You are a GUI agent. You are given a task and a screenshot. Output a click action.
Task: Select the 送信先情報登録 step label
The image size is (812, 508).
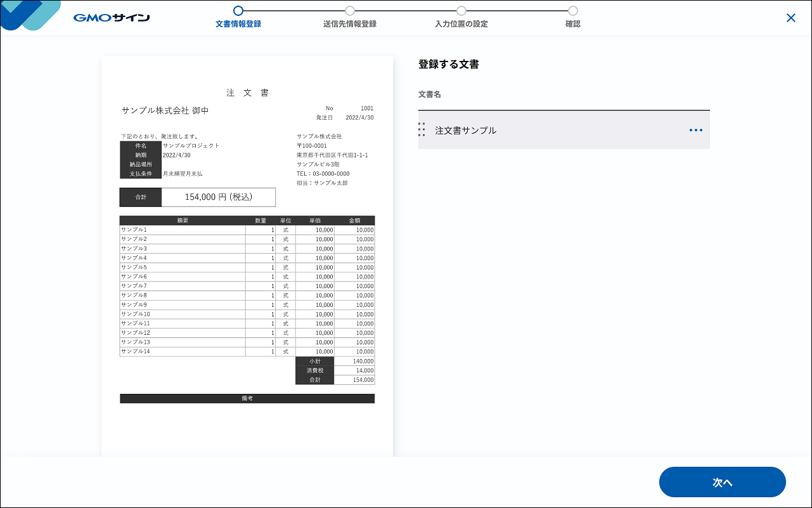coord(350,24)
